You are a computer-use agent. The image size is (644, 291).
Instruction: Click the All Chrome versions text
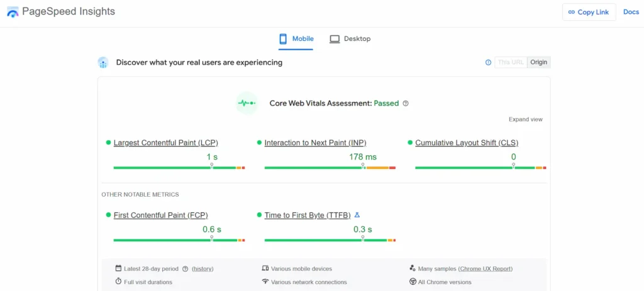click(x=445, y=282)
